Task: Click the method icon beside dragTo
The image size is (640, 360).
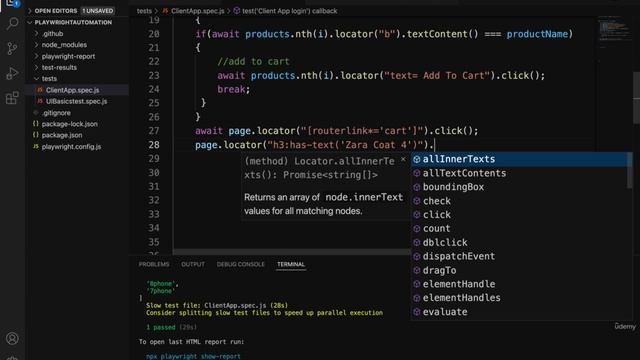Action: click(416, 270)
